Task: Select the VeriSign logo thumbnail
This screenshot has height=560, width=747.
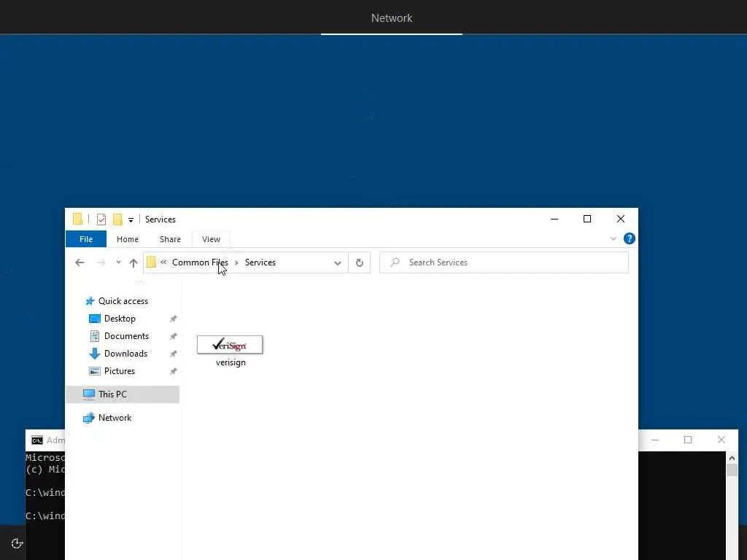Action: click(x=230, y=345)
